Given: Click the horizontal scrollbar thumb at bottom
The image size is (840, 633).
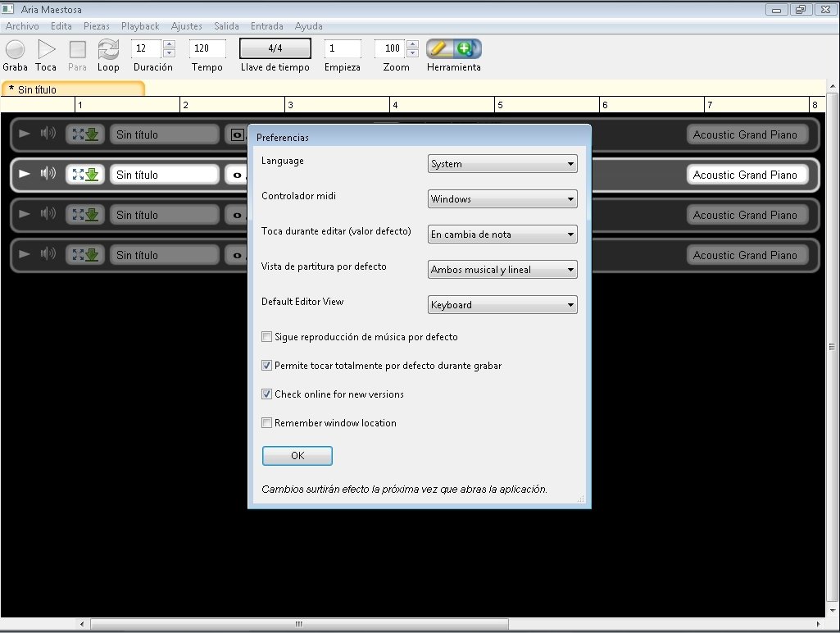Looking at the screenshot, I should pyautogui.click(x=299, y=624).
